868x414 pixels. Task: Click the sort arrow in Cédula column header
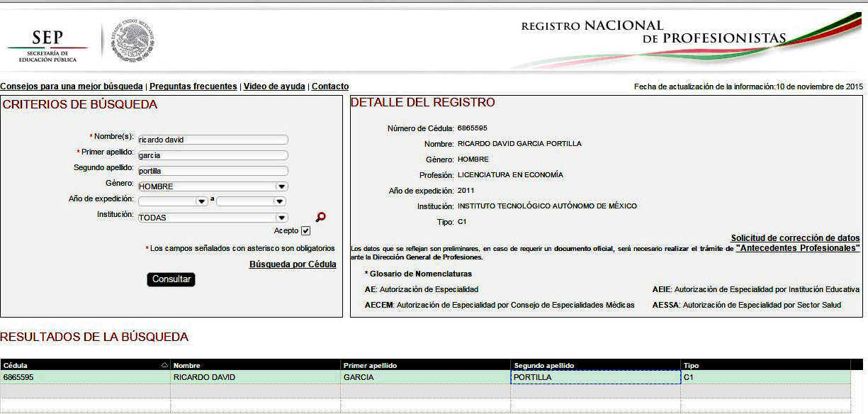tap(165, 365)
